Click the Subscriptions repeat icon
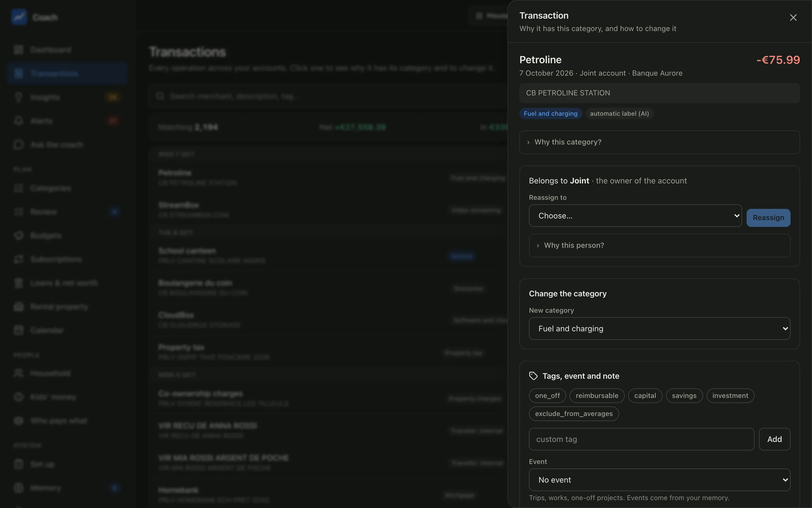Screen dimensions: 812x508 [x=19, y=259]
